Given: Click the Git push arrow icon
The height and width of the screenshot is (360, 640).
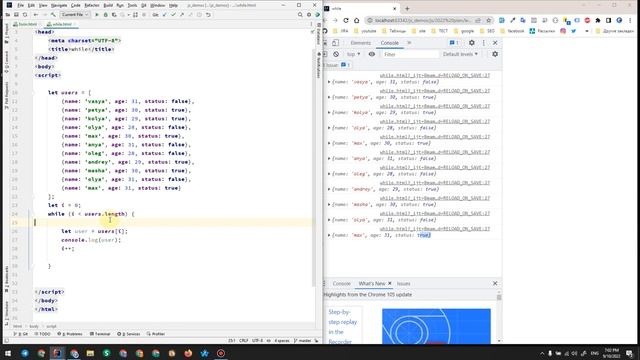Looking at the screenshot, I should pos(182,15).
